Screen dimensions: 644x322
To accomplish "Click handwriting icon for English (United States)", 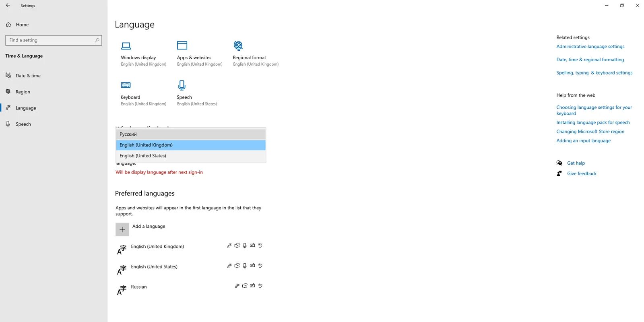I will point(252,265).
